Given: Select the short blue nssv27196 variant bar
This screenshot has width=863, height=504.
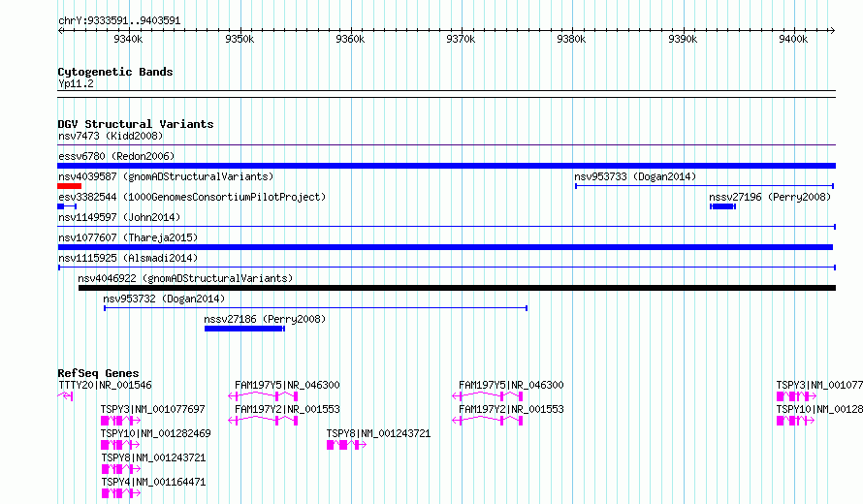Looking at the screenshot, I should pyautogui.click(x=722, y=206).
